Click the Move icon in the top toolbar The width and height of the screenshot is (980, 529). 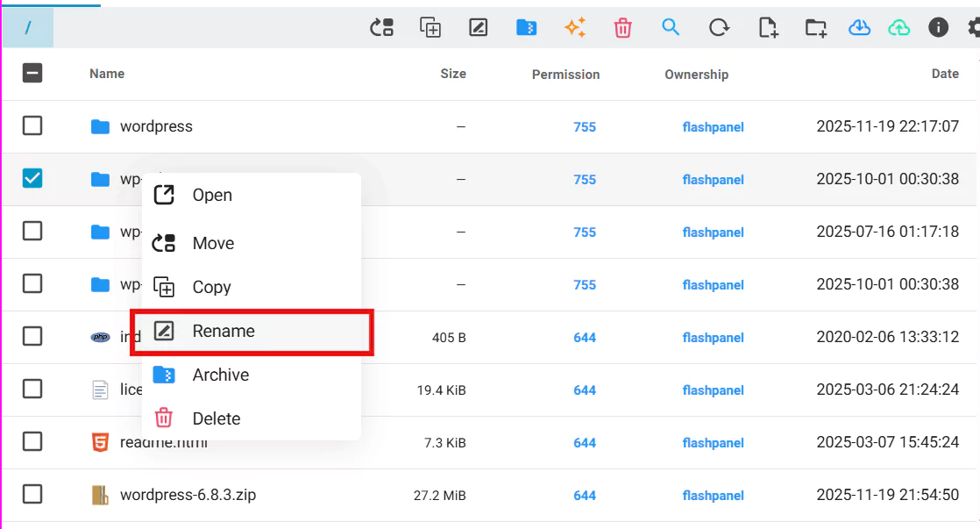tap(382, 28)
